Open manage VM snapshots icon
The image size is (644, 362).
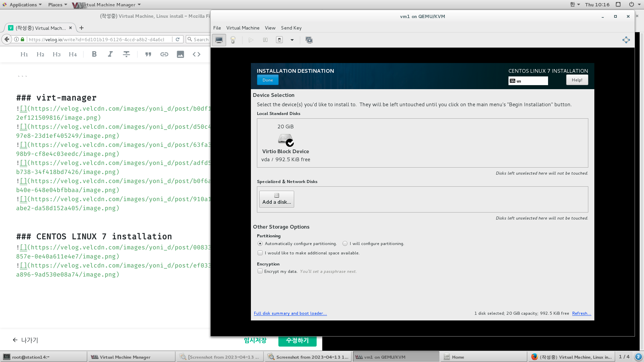(x=309, y=40)
